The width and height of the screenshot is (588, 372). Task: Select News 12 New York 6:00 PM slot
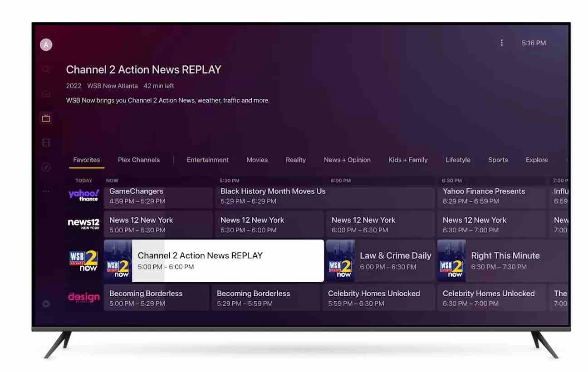tap(380, 224)
